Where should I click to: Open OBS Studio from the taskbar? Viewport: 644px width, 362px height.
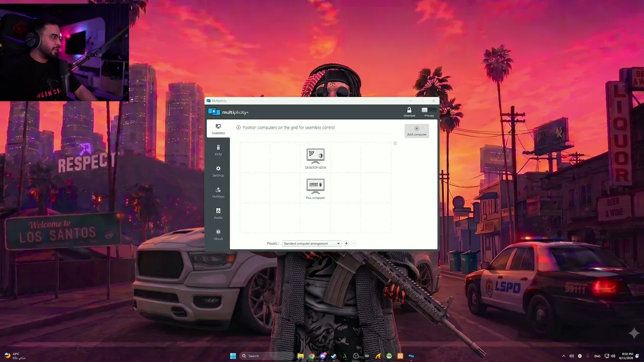tap(356, 356)
